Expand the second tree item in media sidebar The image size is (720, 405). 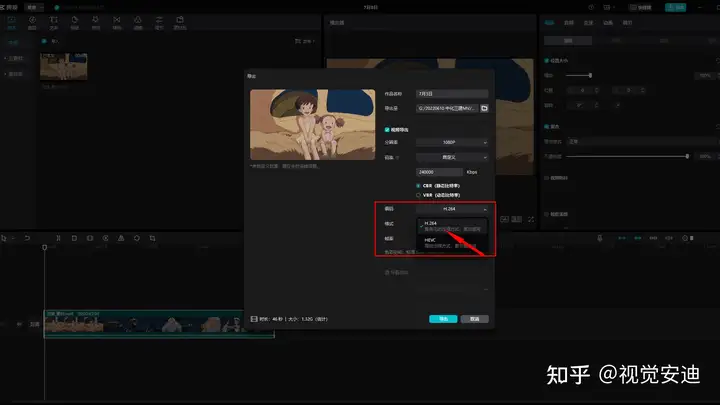[x=14, y=74]
